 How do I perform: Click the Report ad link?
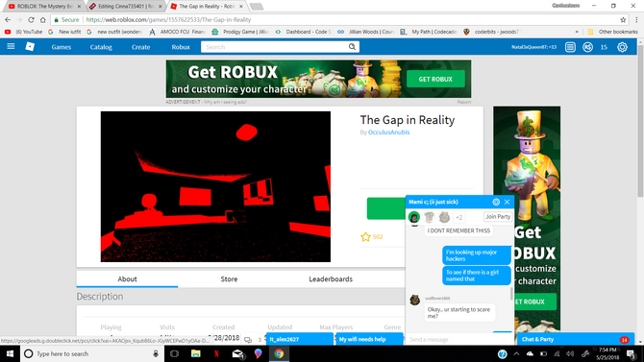pos(464,102)
